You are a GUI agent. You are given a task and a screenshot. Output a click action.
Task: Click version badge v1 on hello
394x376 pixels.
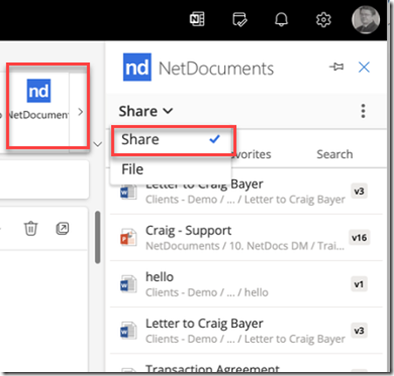click(x=359, y=284)
